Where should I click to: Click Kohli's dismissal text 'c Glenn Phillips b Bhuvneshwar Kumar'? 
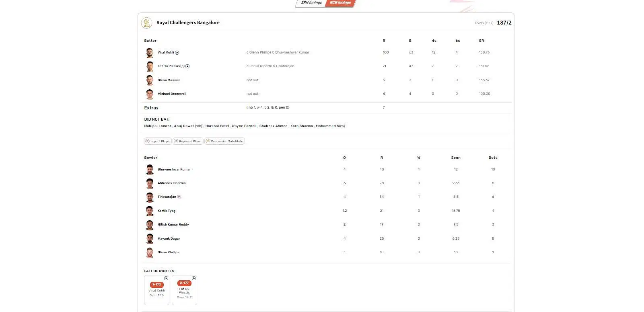coord(278,52)
